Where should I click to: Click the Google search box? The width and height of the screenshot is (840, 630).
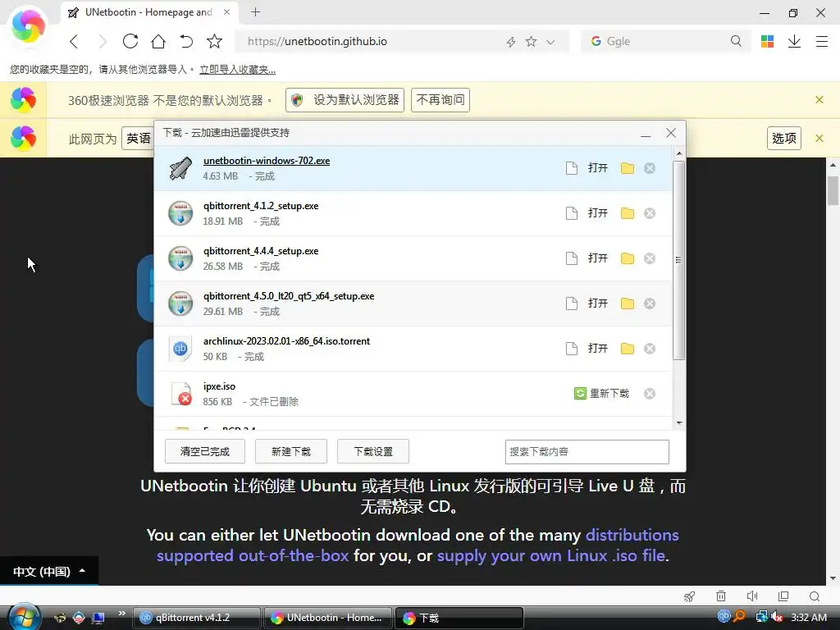[x=664, y=41]
